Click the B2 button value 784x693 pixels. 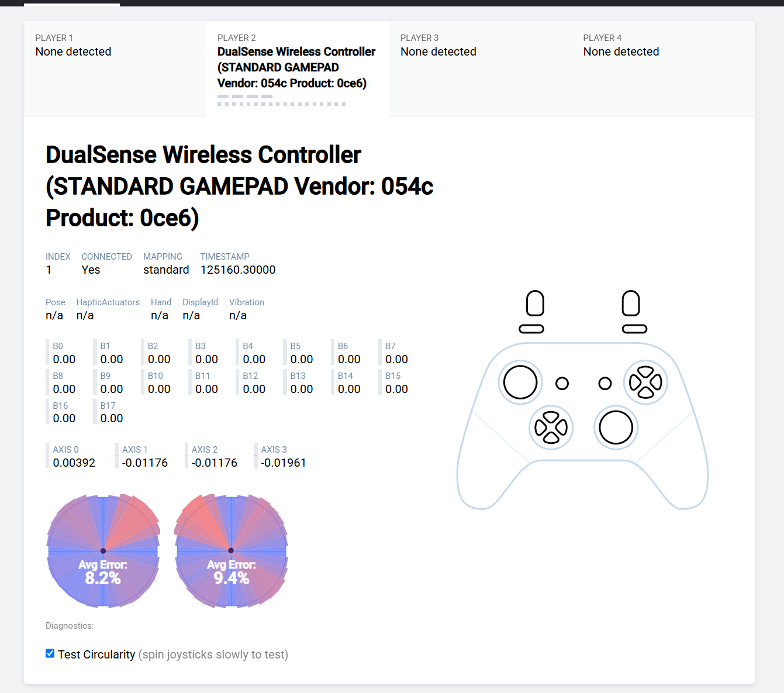click(x=159, y=359)
